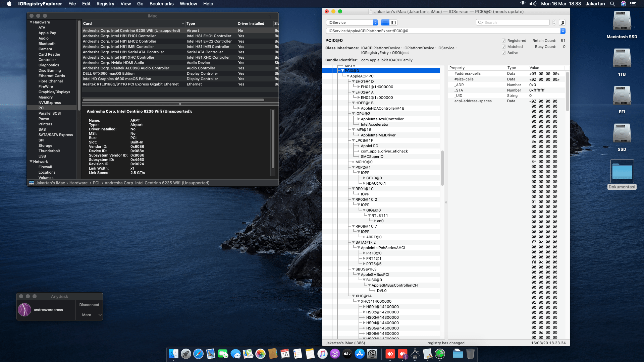Open Safari in the Dock
The image size is (644, 362).
pos(198,354)
